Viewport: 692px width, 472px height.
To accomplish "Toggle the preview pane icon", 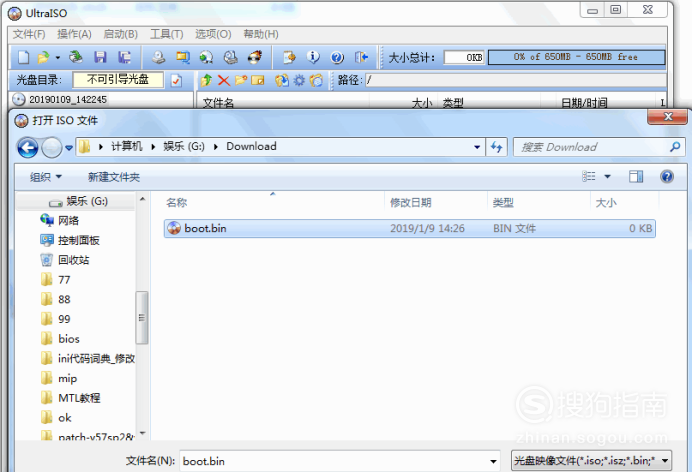I will pyautogui.click(x=636, y=176).
